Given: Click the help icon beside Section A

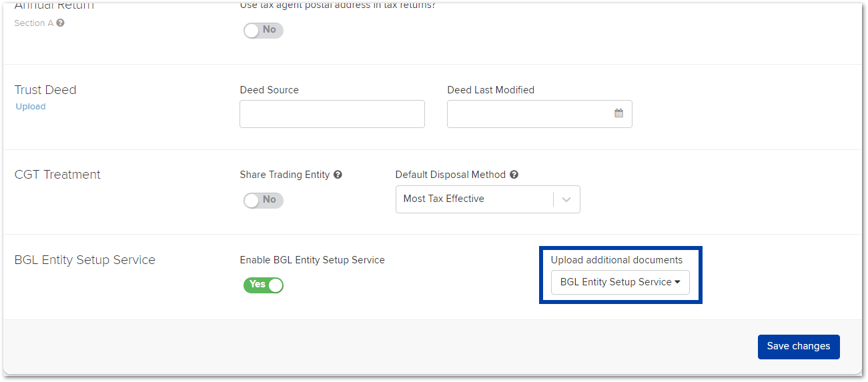Looking at the screenshot, I should pyautogui.click(x=61, y=23).
